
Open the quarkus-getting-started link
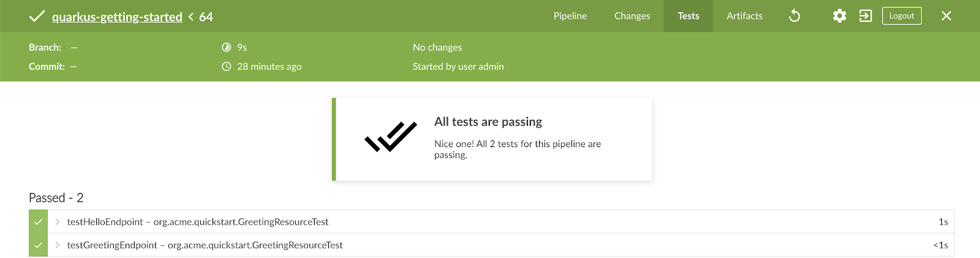(117, 17)
